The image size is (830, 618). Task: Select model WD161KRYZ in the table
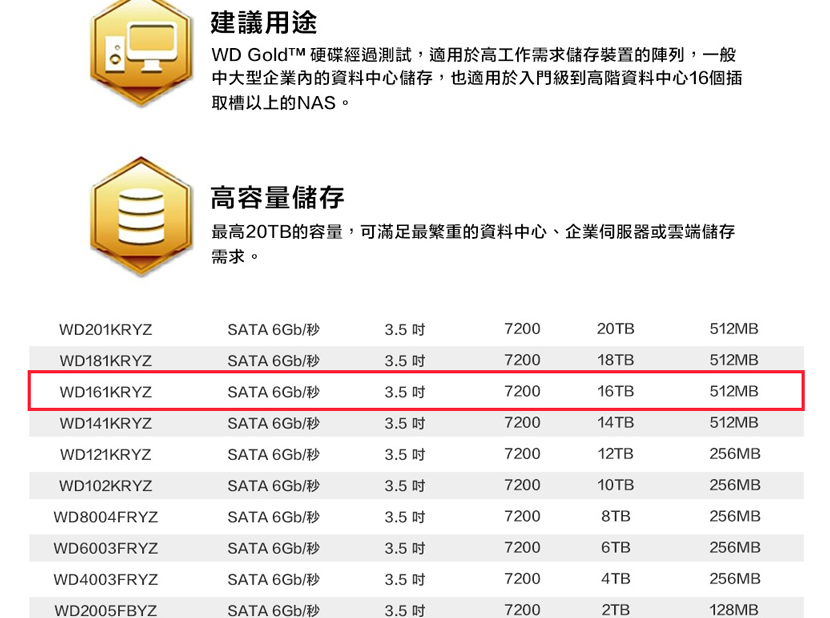coord(105,392)
